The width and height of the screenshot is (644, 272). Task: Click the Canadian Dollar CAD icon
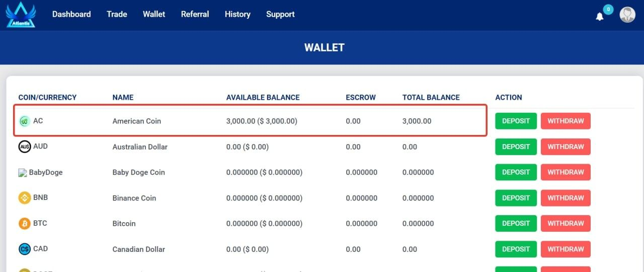point(25,249)
